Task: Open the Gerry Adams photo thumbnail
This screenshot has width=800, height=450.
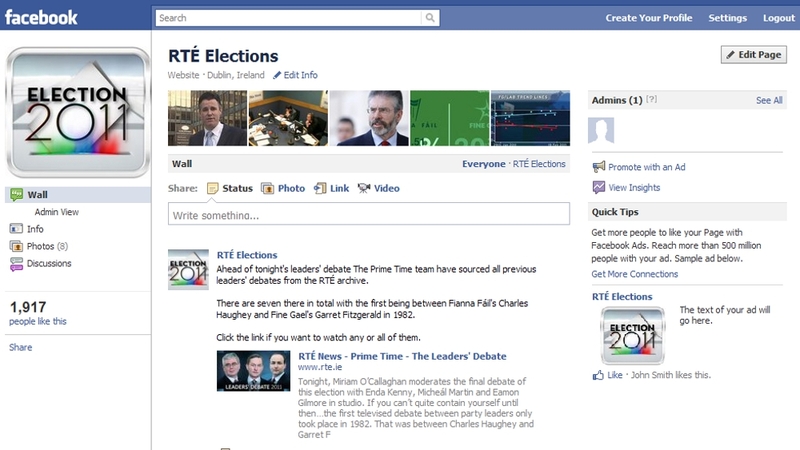Action: click(369, 118)
